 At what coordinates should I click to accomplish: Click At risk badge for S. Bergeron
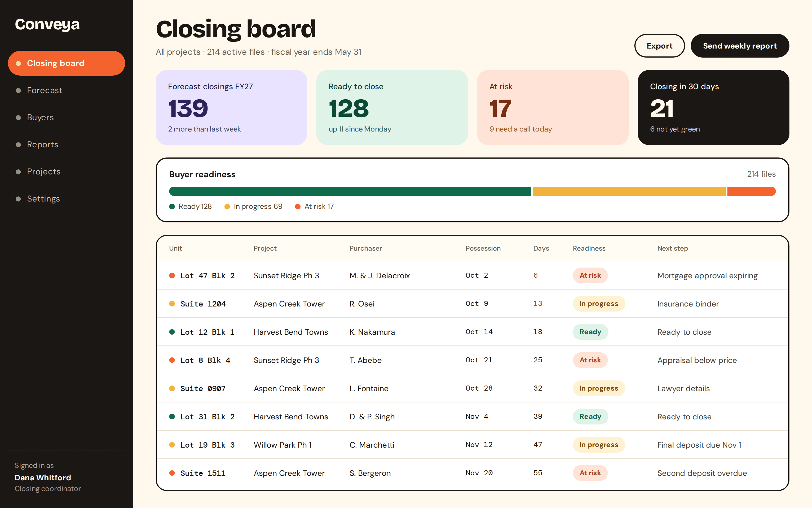click(x=590, y=473)
